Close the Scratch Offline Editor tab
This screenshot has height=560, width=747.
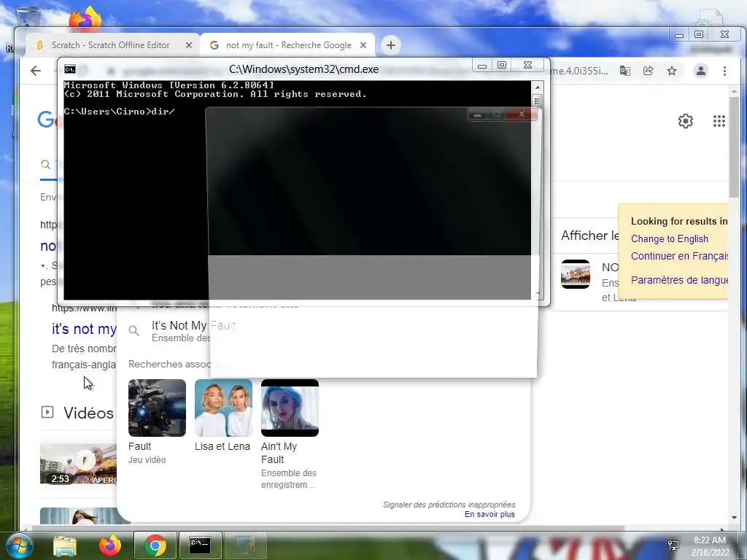tap(189, 45)
